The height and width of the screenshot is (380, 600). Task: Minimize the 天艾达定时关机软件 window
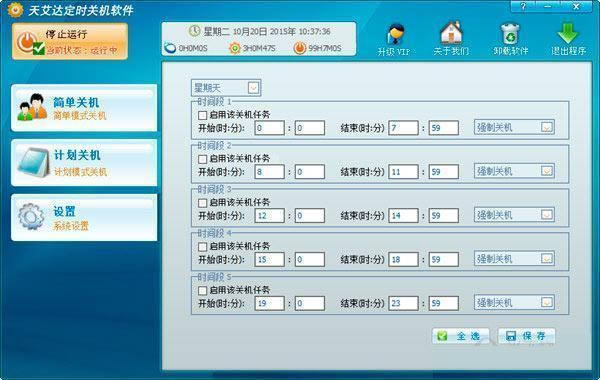548,6
